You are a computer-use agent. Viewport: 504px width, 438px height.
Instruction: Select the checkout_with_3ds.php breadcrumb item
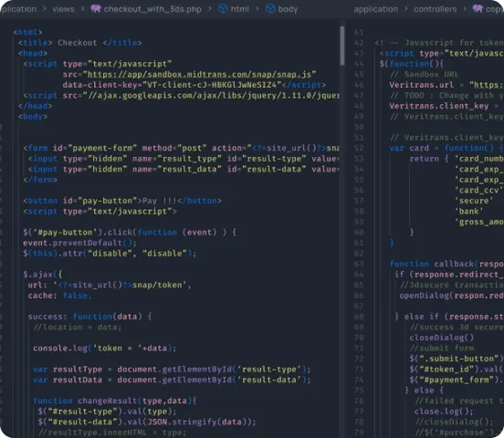(x=152, y=9)
